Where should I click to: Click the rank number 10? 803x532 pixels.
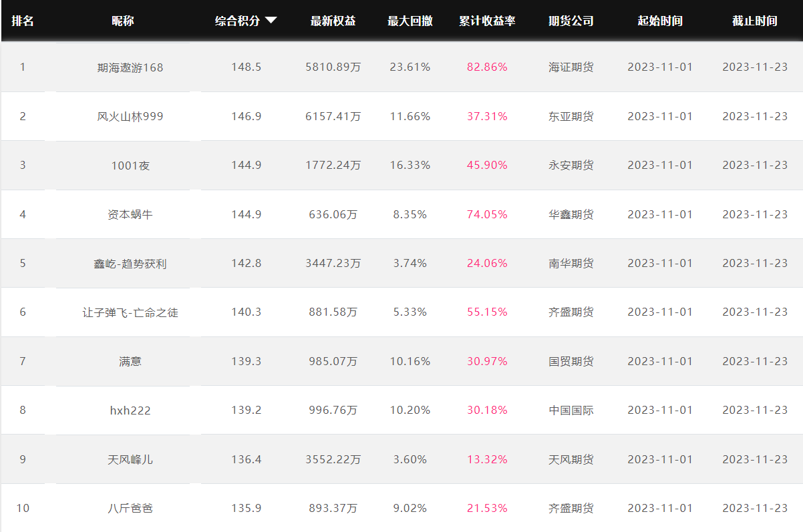(23, 508)
